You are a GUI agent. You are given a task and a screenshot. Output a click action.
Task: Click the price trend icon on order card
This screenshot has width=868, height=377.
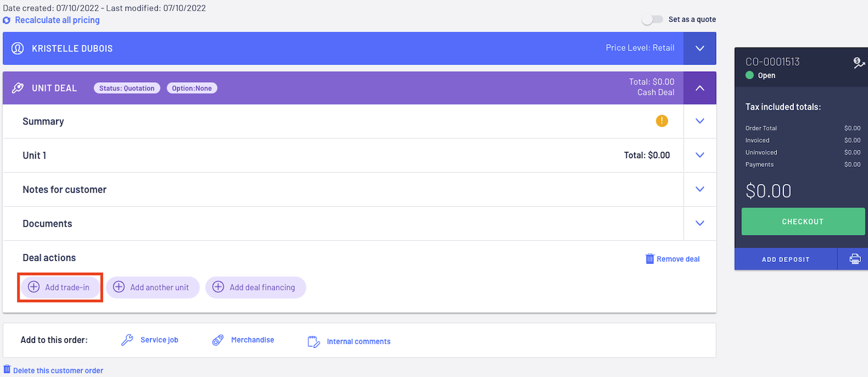point(859,63)
